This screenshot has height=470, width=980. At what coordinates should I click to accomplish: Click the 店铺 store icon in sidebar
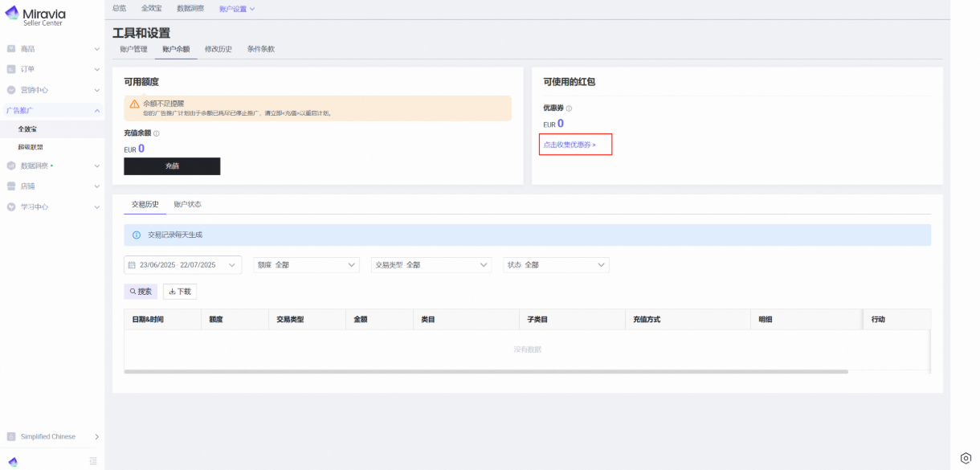pyautogui.click(x=11, y=186)
